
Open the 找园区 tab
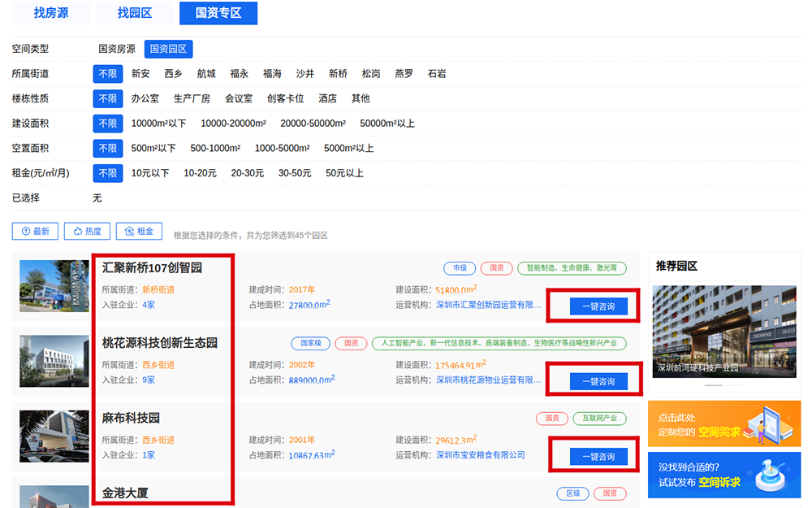click(135, 13)
